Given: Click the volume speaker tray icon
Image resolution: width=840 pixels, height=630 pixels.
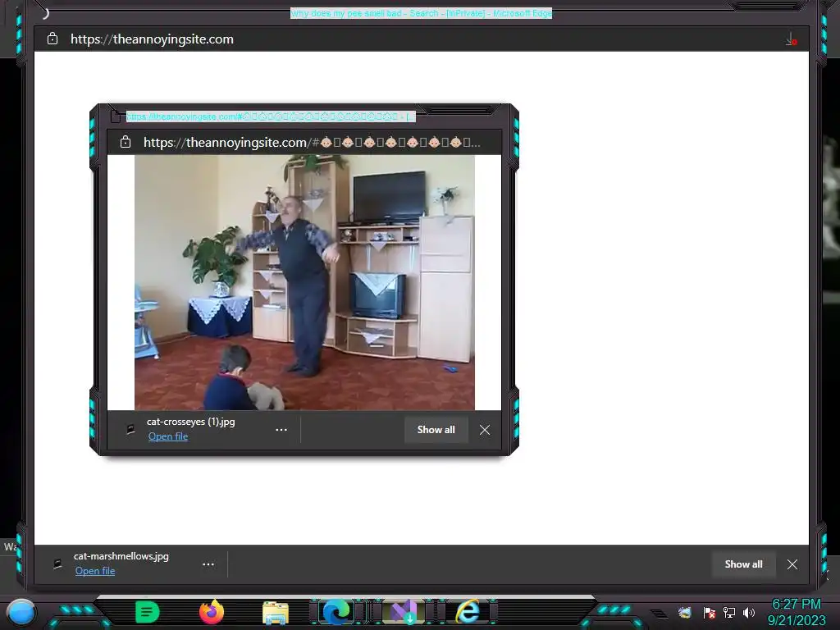Looking at the screenshot, I should (x=748, y=612).
